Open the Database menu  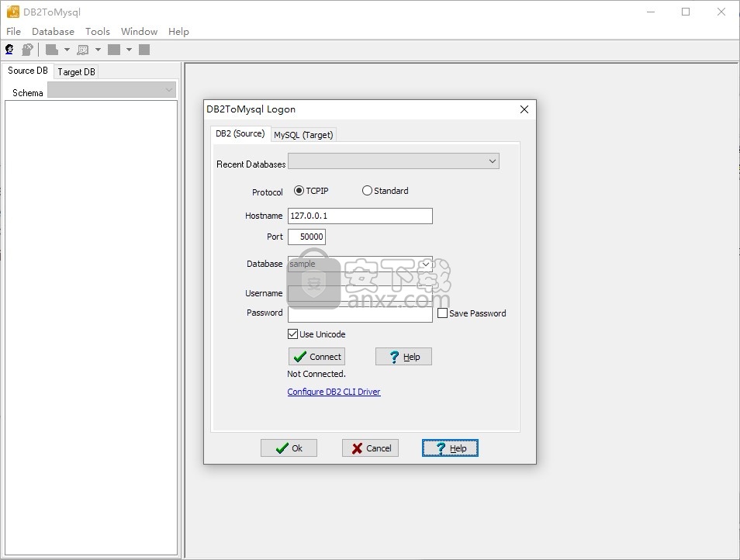(x=53, y=32)
